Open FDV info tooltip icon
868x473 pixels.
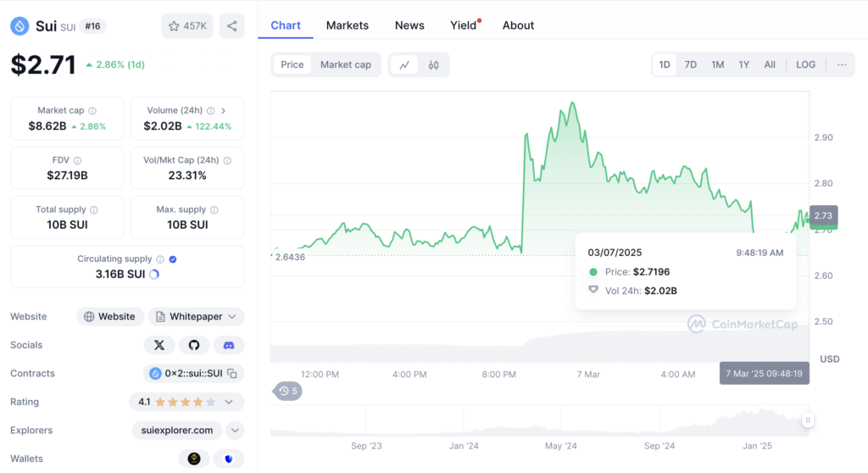[x=77, y=160]
